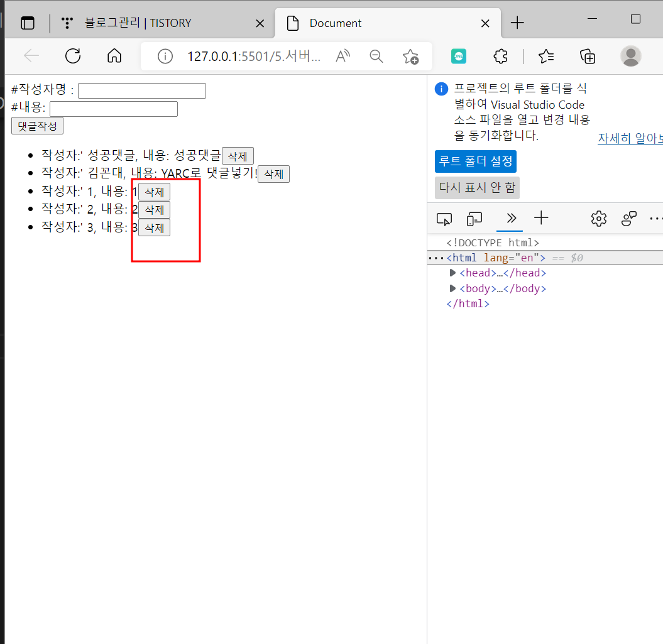Viewport: 663px width, 644px height.
Task: Open DevTools settings gear
Action: click(x=599, y=219)
